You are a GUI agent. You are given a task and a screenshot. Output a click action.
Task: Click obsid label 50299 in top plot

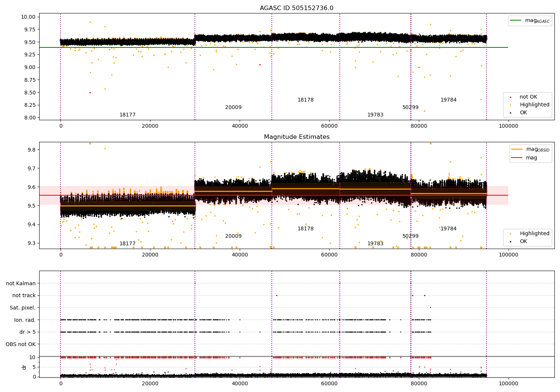(x=411, y=108)
